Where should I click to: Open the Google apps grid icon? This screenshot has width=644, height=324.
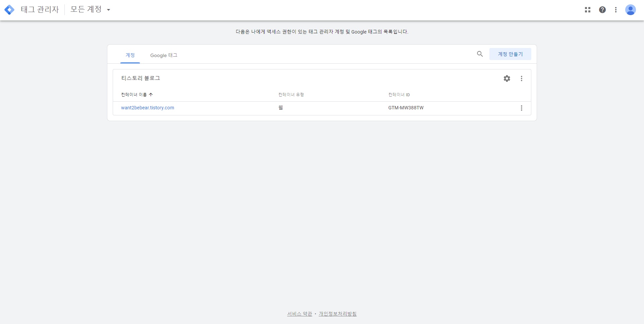tap(587, 10)
